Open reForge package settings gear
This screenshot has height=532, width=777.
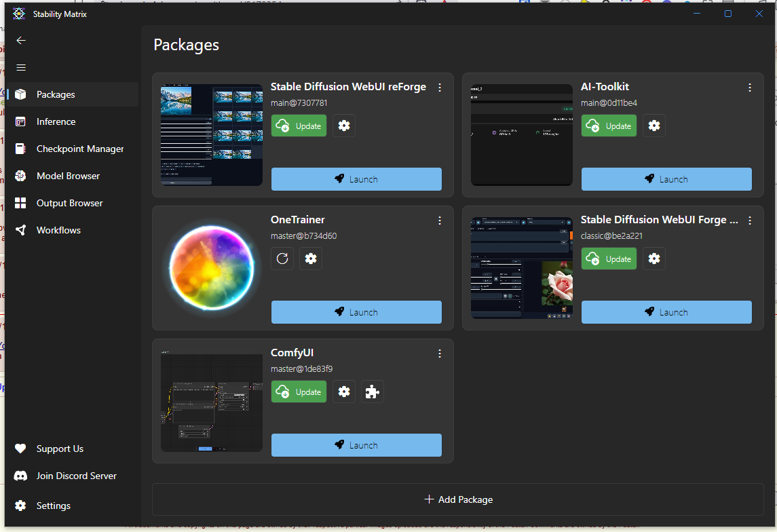pos(344,126)
